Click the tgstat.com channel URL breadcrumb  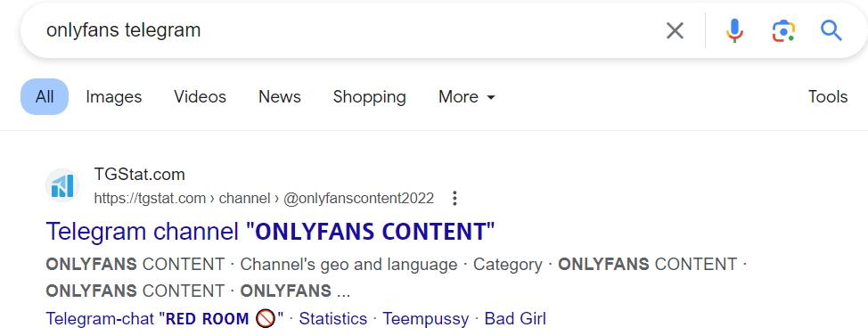pos(264,198)
